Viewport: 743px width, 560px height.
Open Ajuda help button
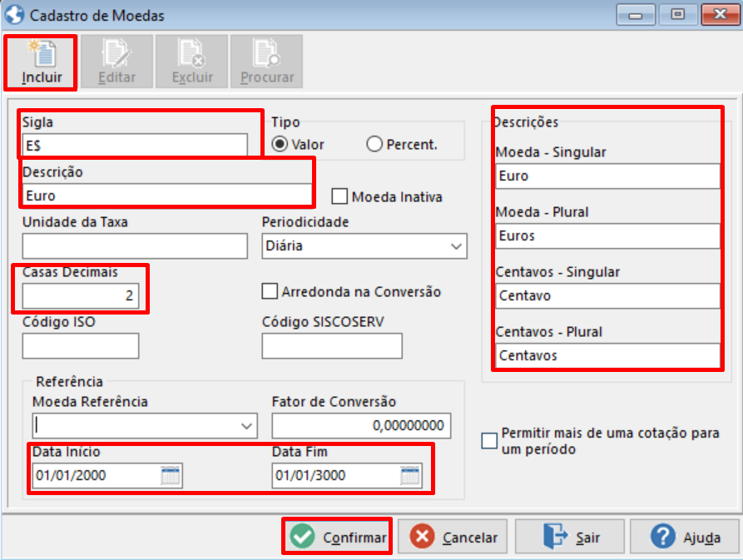pyautogui.click(x=684, y=537)
